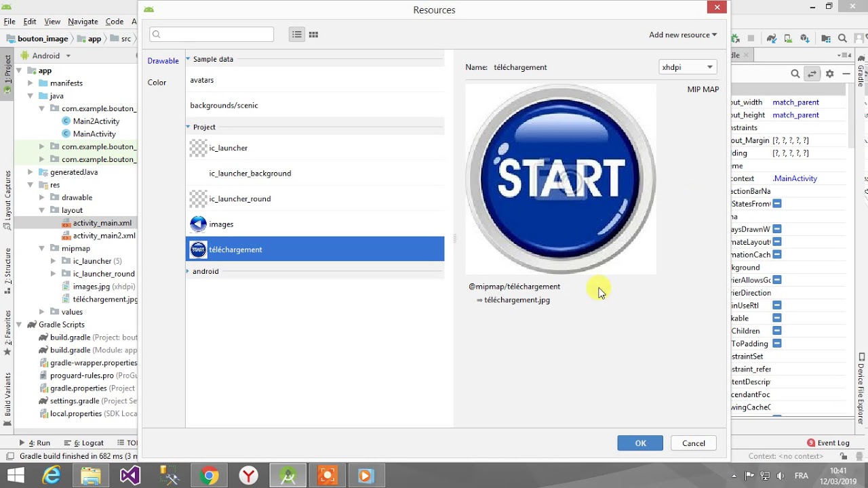
Task: Toggle checkbox beside ierAllowsGc attribute
Action: click(x=777, y=280)
